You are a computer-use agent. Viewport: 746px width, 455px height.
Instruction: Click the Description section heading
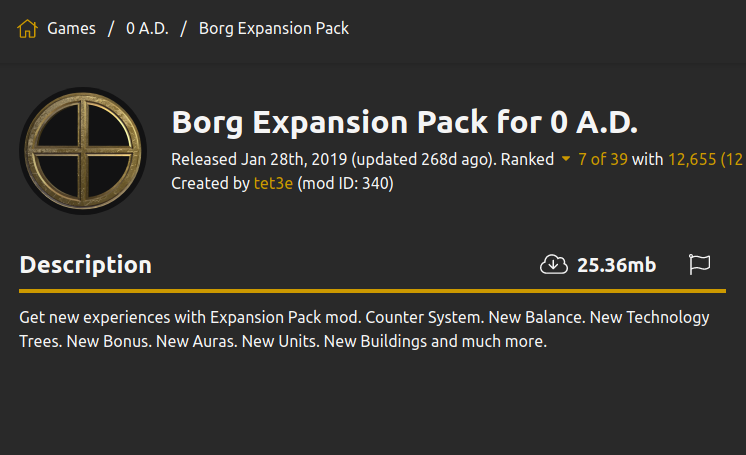[86, 265]
